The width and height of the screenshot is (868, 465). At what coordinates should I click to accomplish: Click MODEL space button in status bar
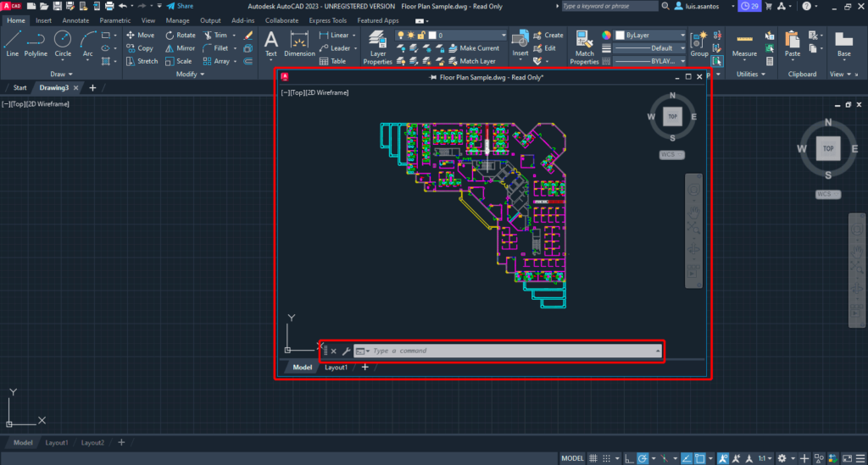coord(572,458)
